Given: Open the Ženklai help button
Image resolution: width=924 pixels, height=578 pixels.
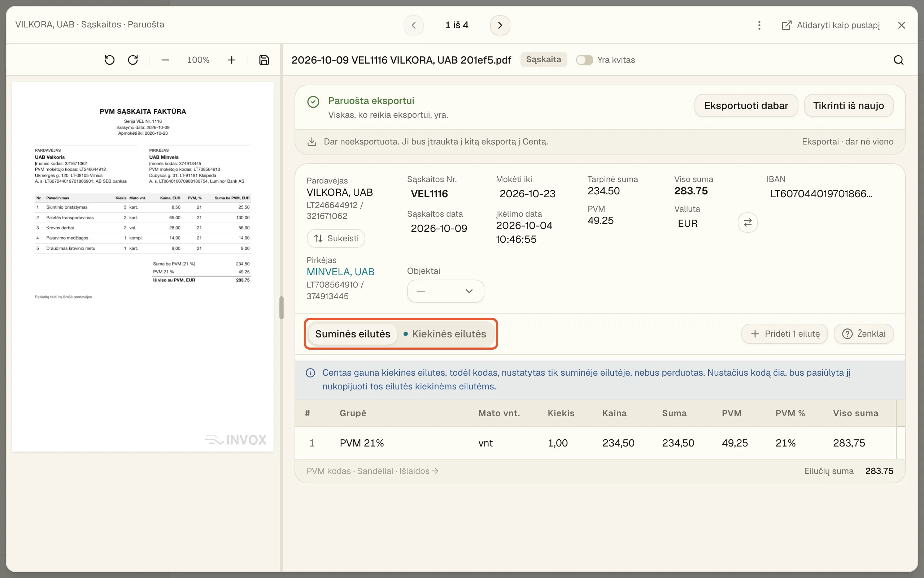Looking at the screenshot, I should pyautogui.click(x=863, y=334).
